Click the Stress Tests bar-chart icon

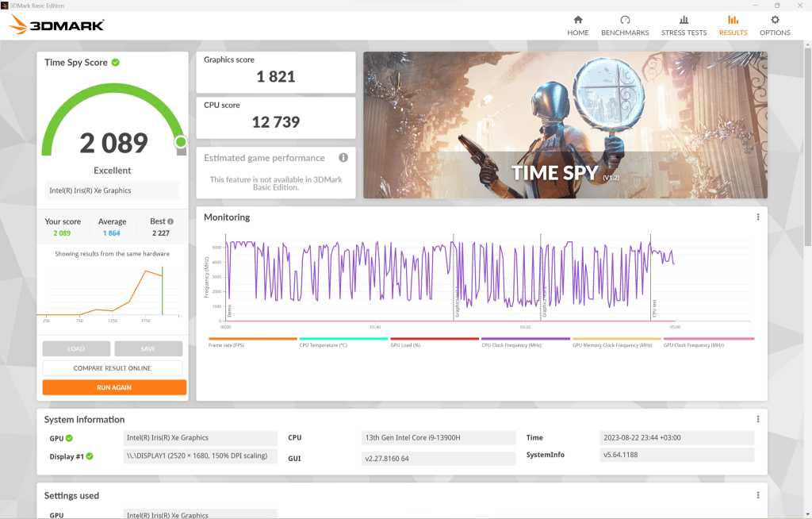click(x=684, y=20)
